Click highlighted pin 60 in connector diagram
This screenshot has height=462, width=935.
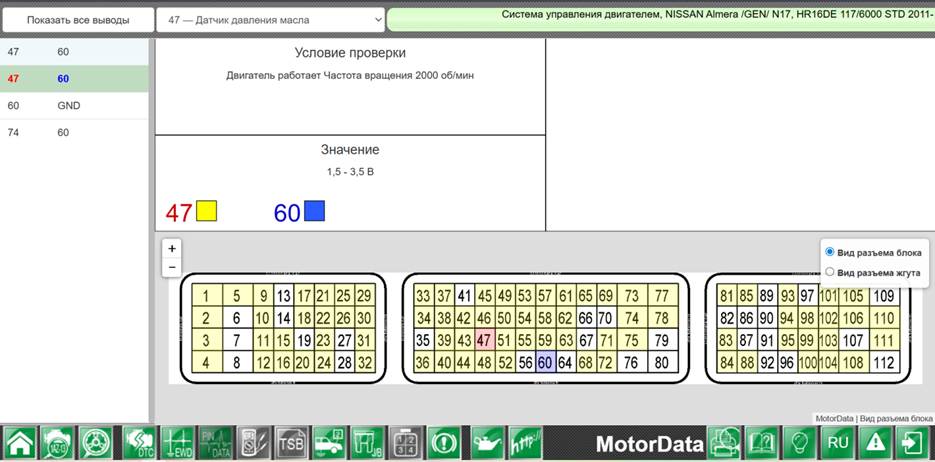545,362
